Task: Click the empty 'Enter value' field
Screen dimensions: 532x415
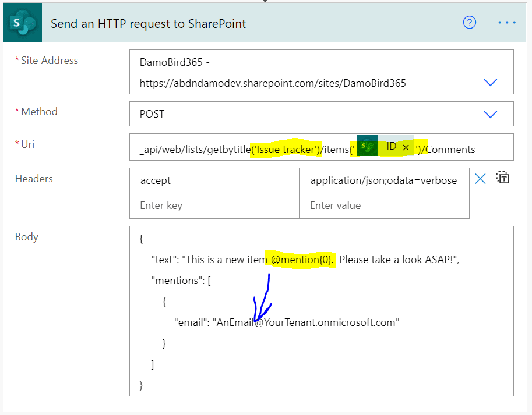Action: click(383, 205)
